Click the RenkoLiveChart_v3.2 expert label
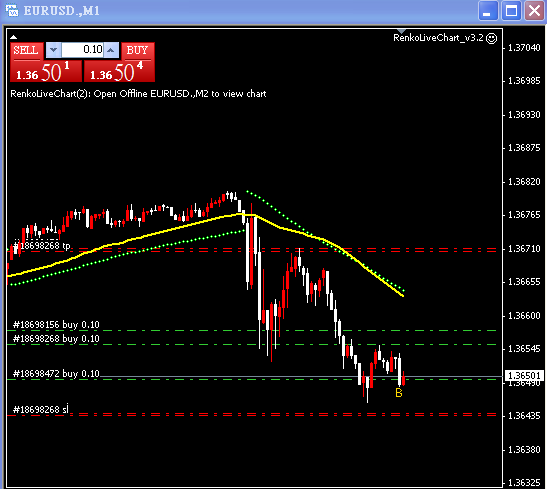Image resolution: width=547 pixels, height=489 pixels. point(438,38)
